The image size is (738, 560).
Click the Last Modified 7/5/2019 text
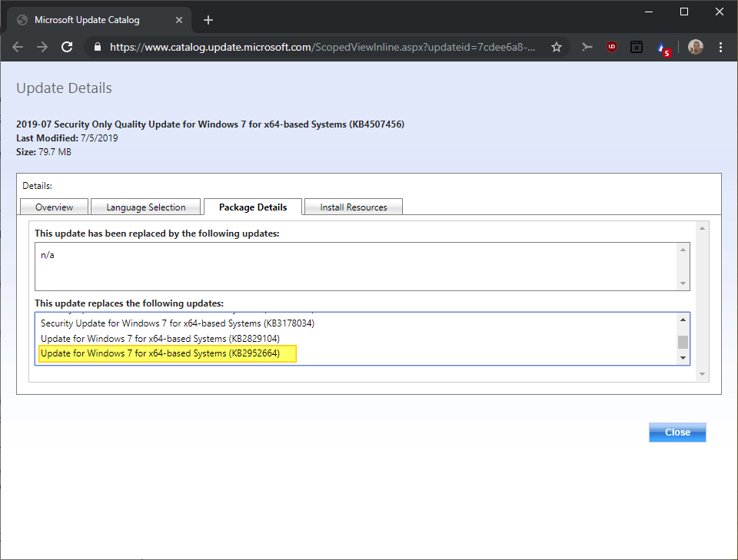[x=67, y=138]
